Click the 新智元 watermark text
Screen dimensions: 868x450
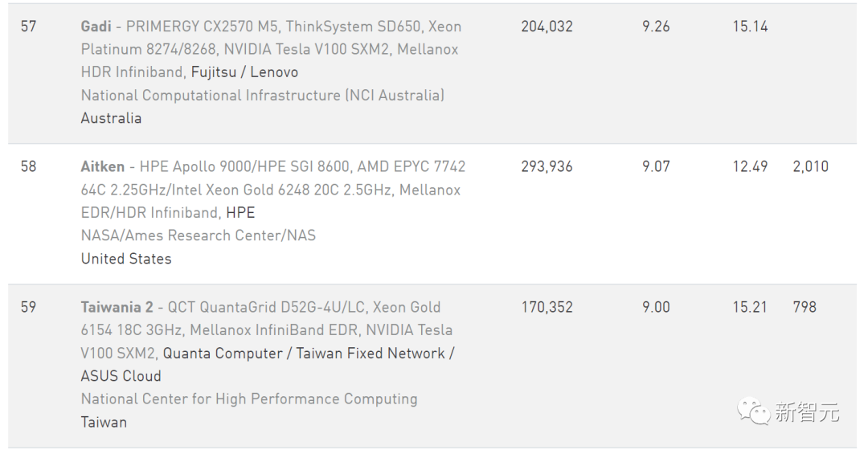click(x=807, y=413)
